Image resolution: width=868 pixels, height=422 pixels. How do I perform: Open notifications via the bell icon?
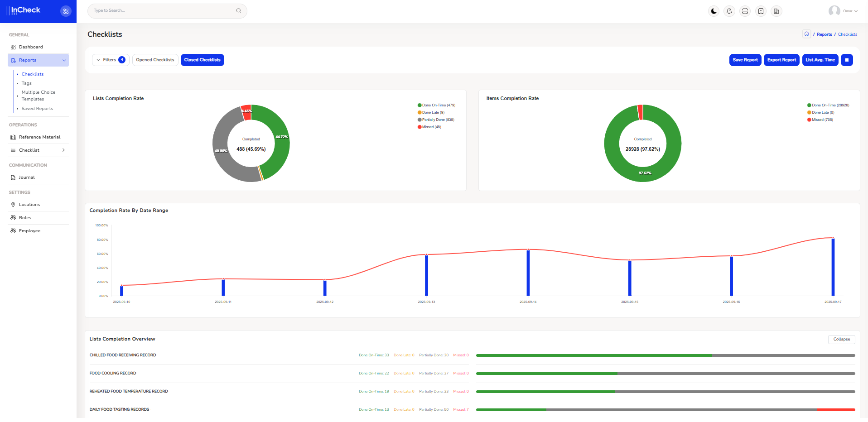[x=729, y=11]
